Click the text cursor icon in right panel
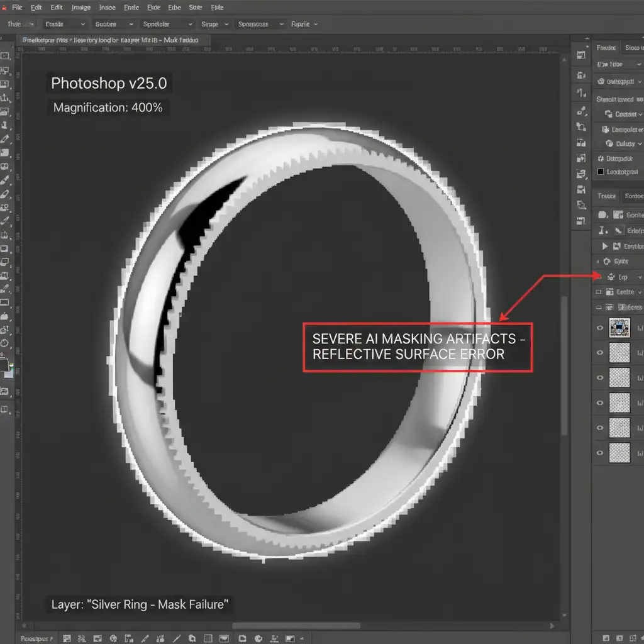This screenshot has width=644, height=644. (x=602, y=231)
